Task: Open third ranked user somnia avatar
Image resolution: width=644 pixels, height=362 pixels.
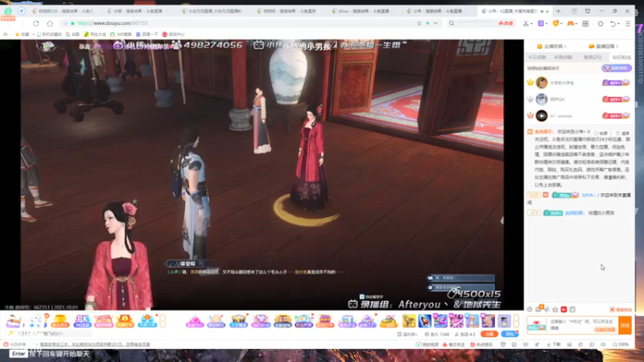Action: click(542, 116)
